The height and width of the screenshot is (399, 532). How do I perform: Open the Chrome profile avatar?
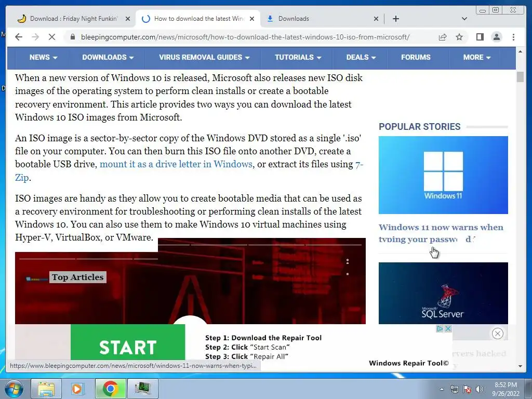[x=496, y=37]
